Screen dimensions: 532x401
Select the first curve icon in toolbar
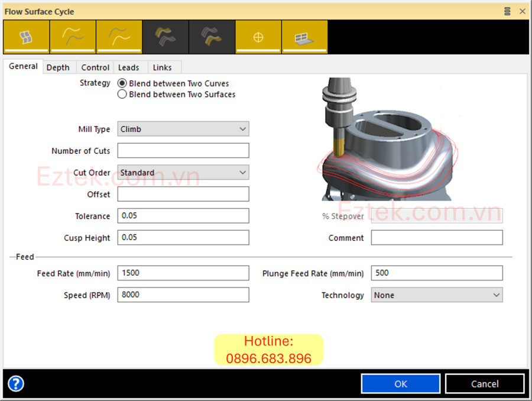[x=73, y=37]
